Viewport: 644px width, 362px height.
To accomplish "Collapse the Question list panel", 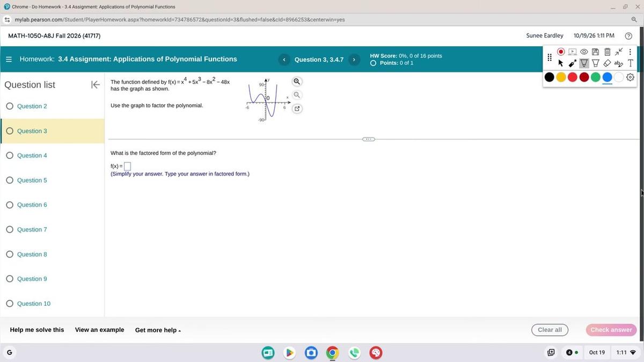I will click(96, 85).
